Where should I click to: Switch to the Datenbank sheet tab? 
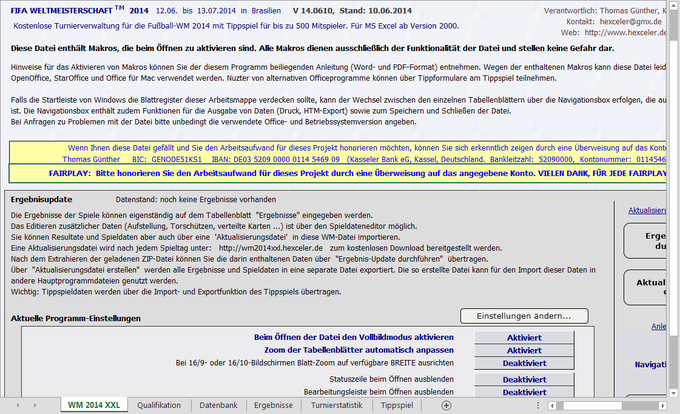(x=218, y=405)
